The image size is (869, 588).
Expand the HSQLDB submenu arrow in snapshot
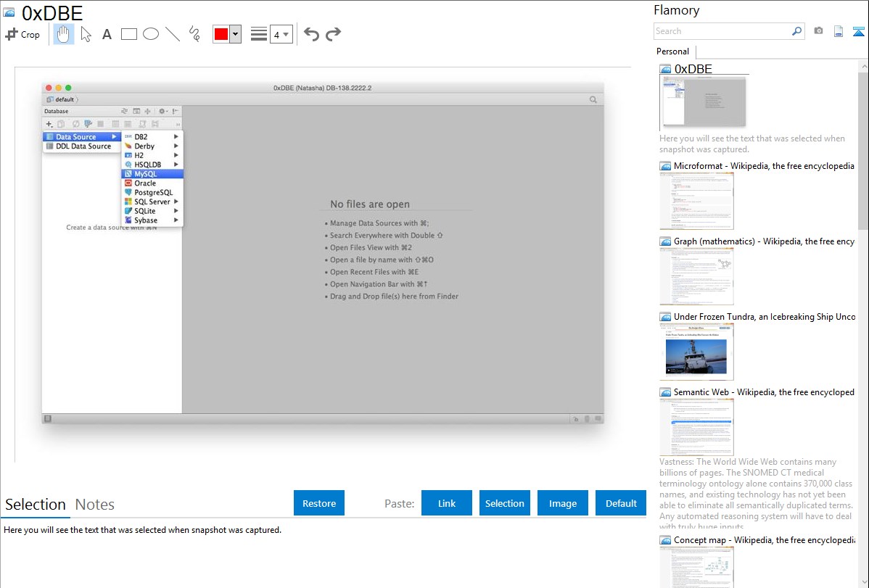pyautogui.click(x=176, y=165)
